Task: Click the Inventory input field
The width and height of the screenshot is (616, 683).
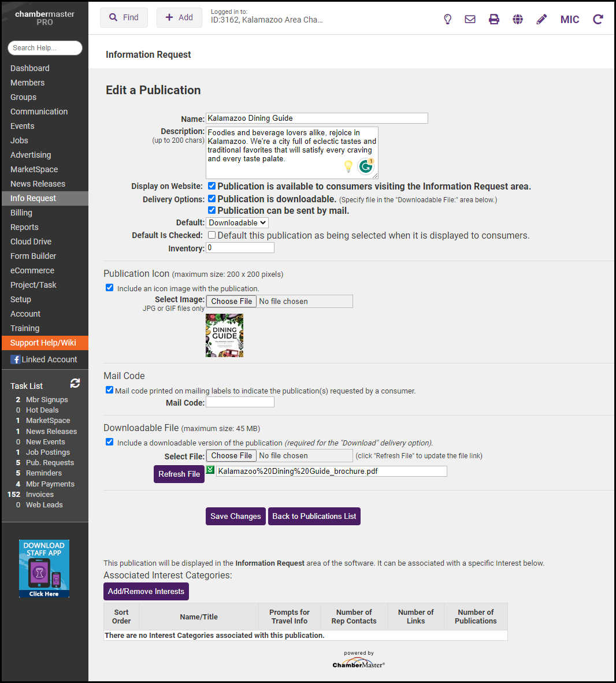Action: click(x=240, y=248)
